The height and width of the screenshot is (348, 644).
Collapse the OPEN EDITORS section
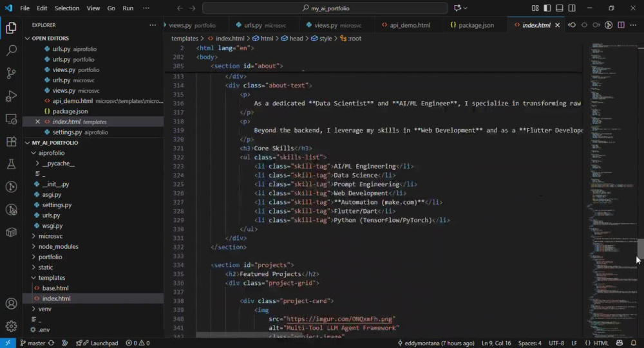pyautogui.click(x=50, y=38)
